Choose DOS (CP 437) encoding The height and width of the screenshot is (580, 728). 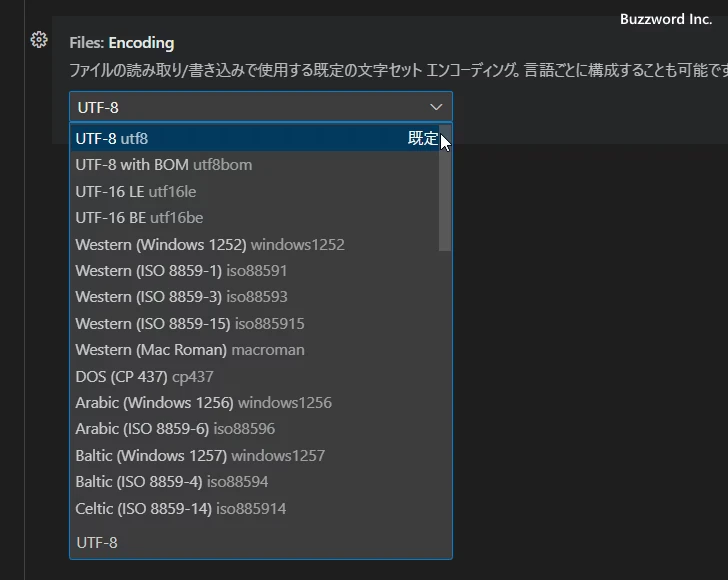point(144,376)
